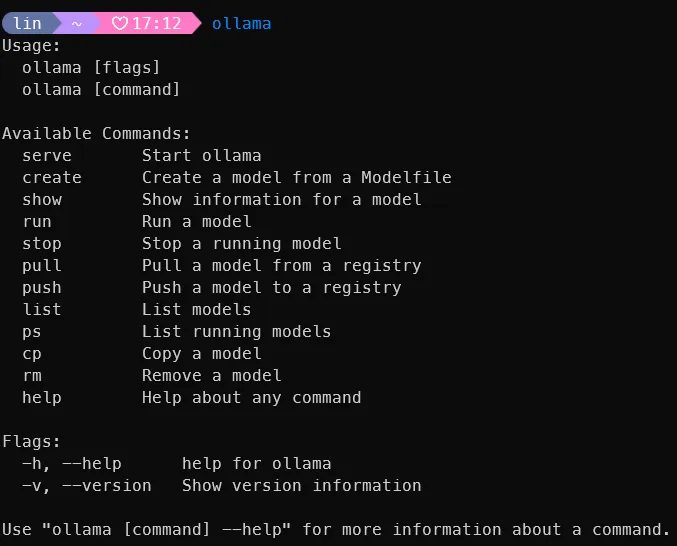This screenshot has width=677, height=546.
Task: Click the 17:12 time in the prompt
Action: tap(157, 23)
